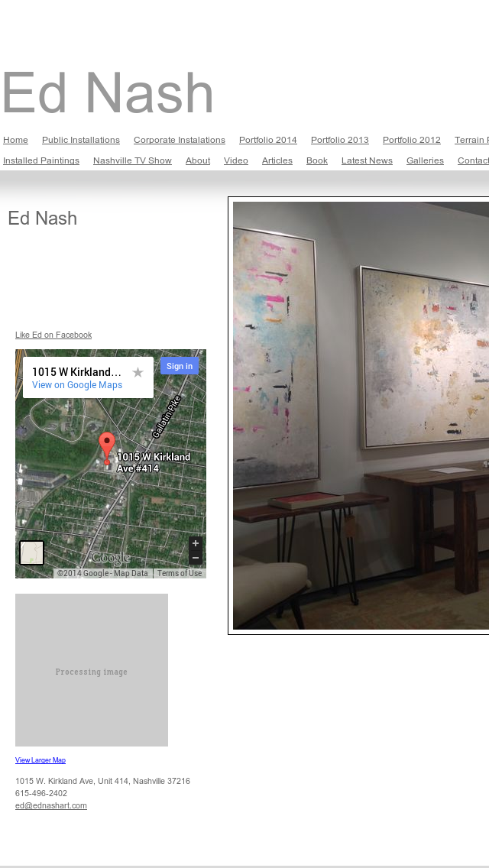Switch map to standard view thumbnail
Image resolution: width=489 pixels, height=868 pixels.
31,553
